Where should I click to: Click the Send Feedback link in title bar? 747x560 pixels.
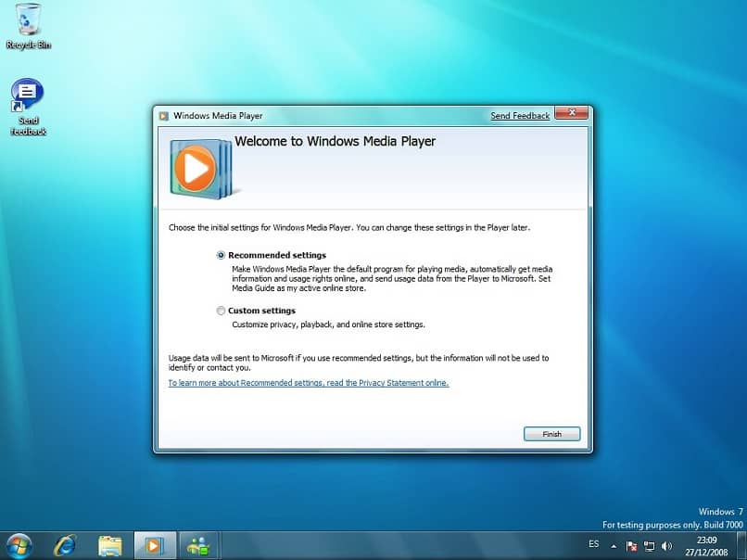click(x=520, y=115)
